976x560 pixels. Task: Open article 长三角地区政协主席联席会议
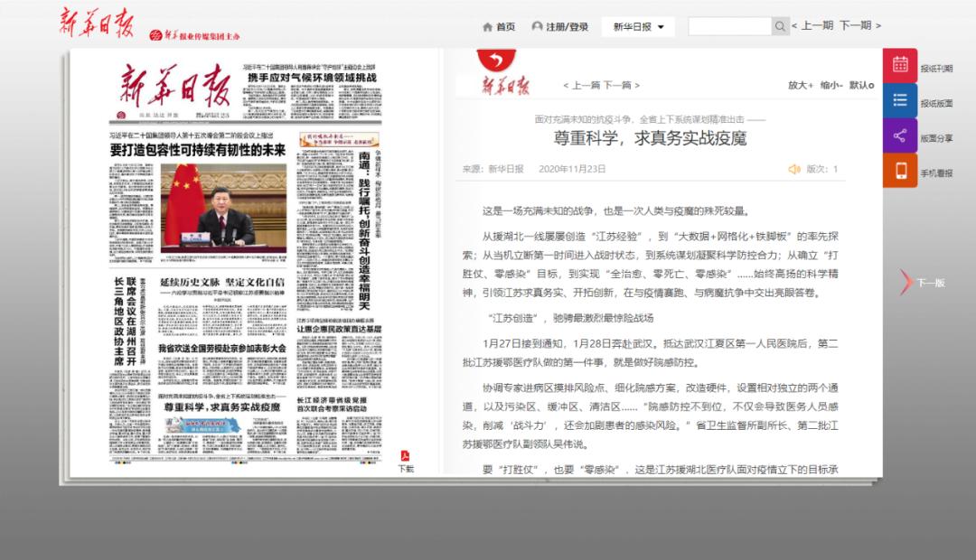[125, 321]
